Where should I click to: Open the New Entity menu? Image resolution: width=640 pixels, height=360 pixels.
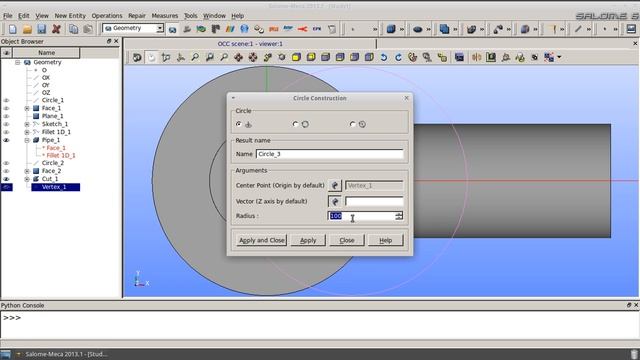tap(70, 16)
